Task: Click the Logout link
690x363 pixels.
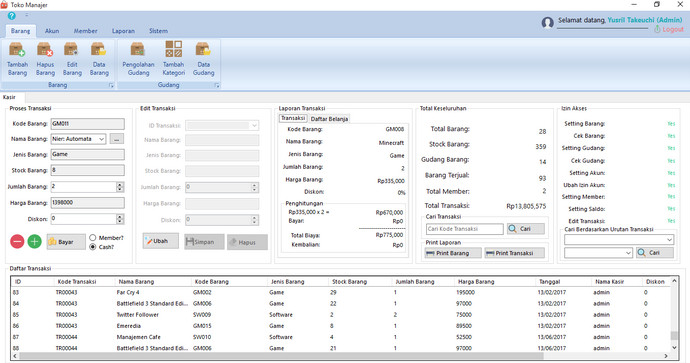Action: coord(669,29)
